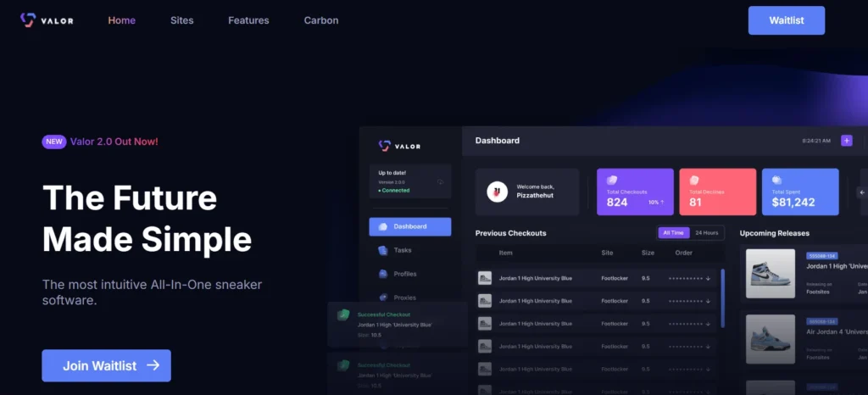Click the Valor logo in the navbar
Viewport: 868px width, 395px height.
[x=47, y=20]
